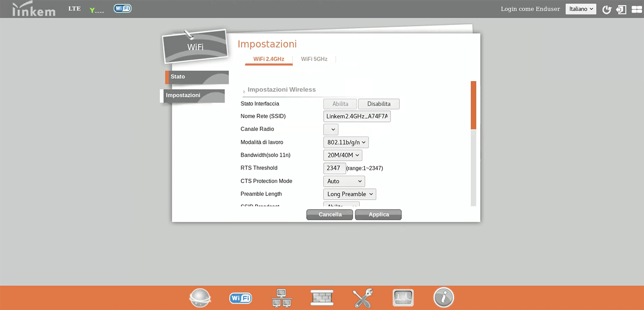Click the information icon in bottom bar
This screenshot has width=644, height=310.
(444, 297)
